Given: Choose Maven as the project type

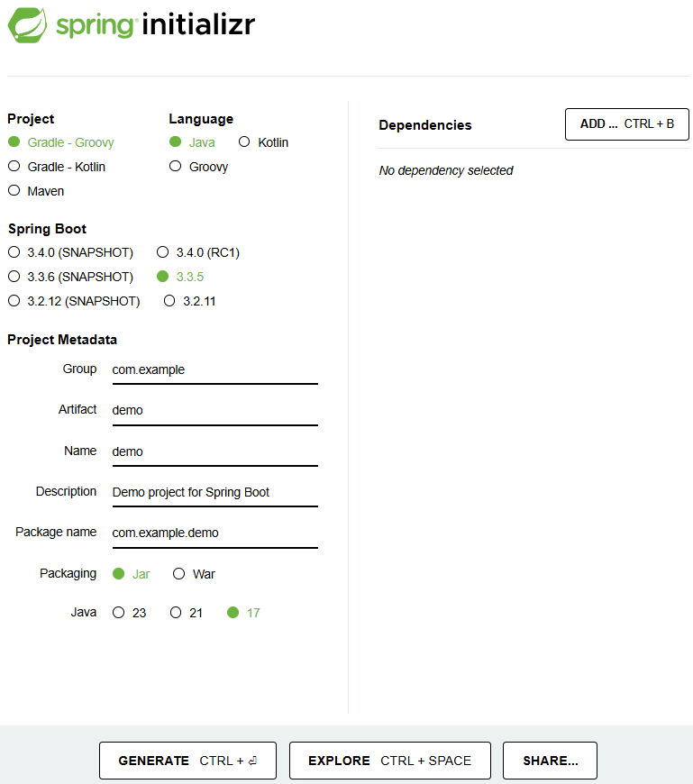Looking at the screenshot, I should point(36,191).
